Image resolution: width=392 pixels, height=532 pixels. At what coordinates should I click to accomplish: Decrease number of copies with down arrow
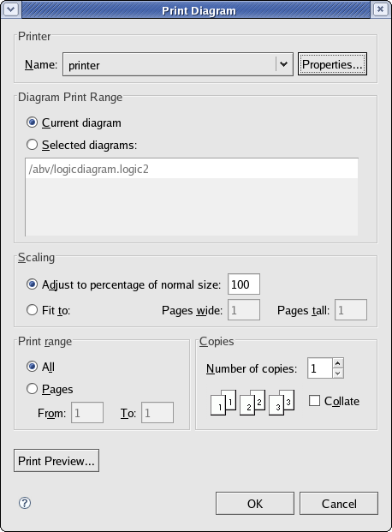(338, 374)
